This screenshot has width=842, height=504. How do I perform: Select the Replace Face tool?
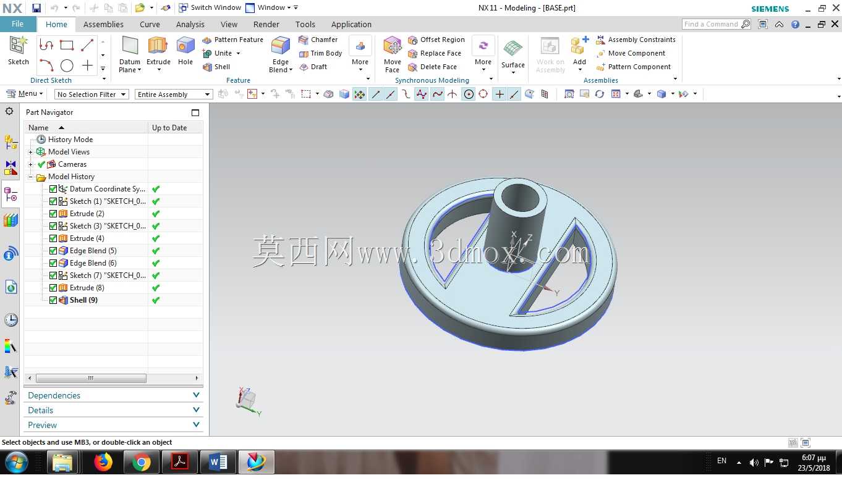pos(435,53)
